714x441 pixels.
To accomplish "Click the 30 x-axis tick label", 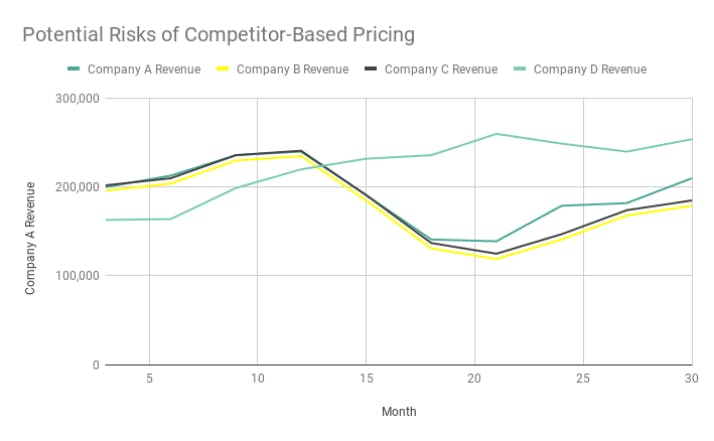I will (x=691, y=380).
